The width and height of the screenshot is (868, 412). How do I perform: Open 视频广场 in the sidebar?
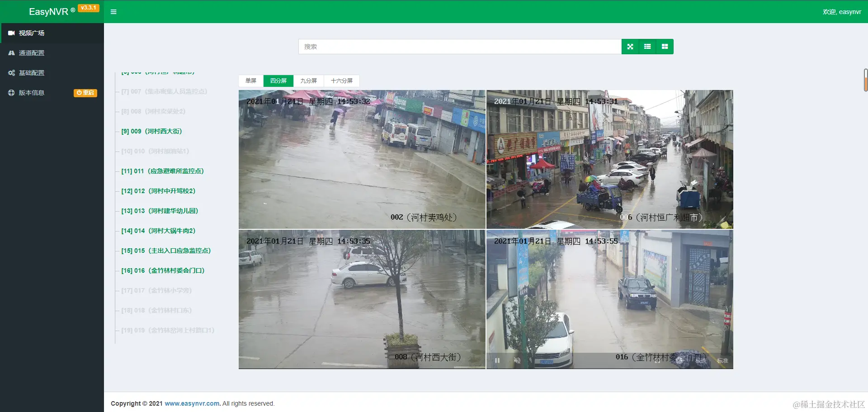click(52, 33)
